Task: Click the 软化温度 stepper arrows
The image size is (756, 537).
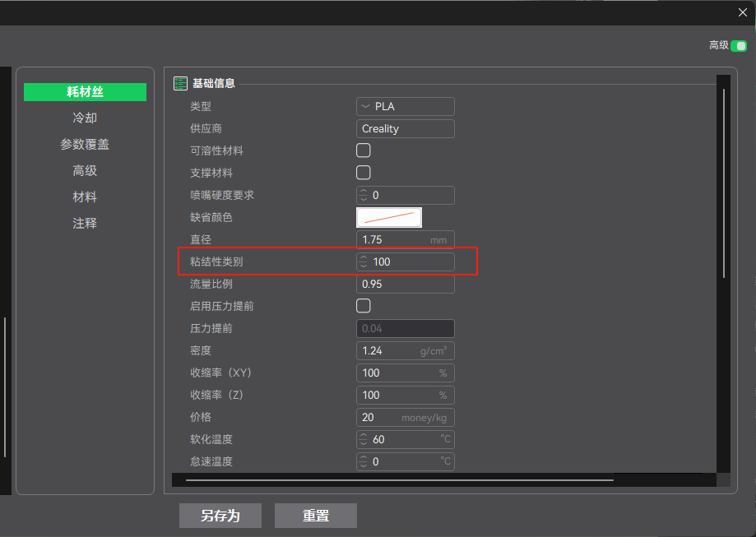Action: pyautogui.click(x=364, y=439)
